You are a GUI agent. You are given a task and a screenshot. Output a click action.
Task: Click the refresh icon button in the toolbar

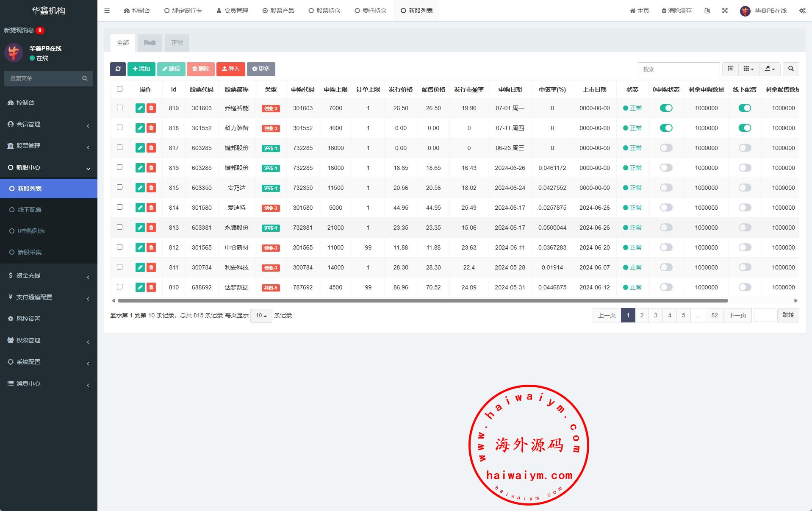click(x=118, y=69)
